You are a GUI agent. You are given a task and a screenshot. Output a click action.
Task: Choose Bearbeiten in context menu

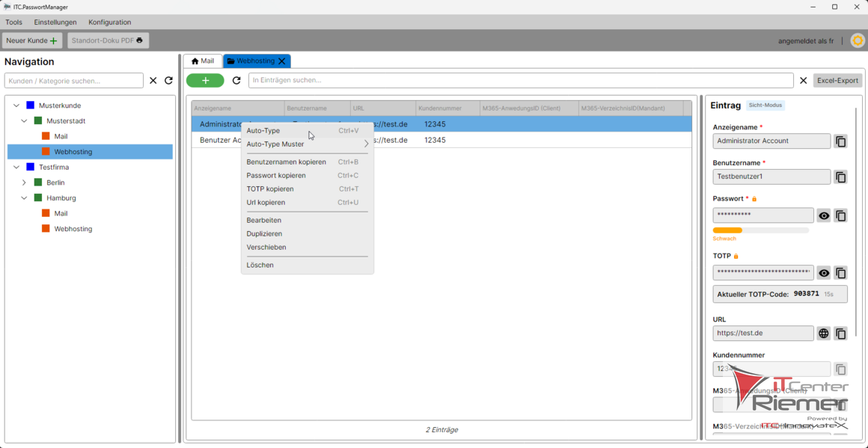[308, 220]
